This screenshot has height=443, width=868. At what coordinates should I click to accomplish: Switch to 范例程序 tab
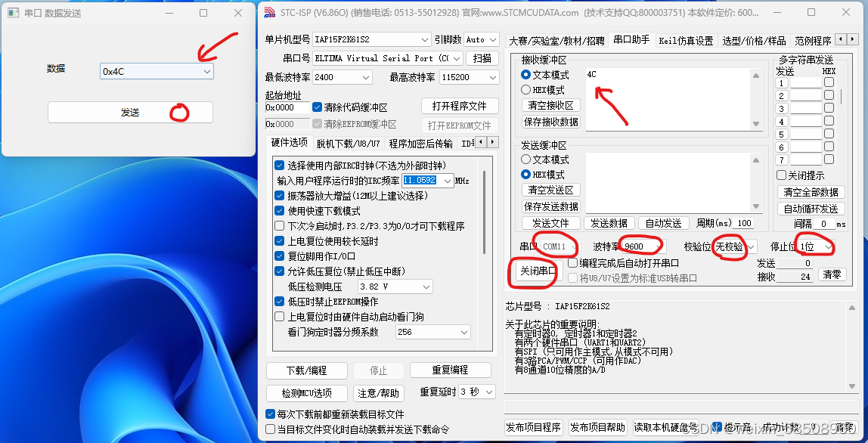click(x=814, y=40)
